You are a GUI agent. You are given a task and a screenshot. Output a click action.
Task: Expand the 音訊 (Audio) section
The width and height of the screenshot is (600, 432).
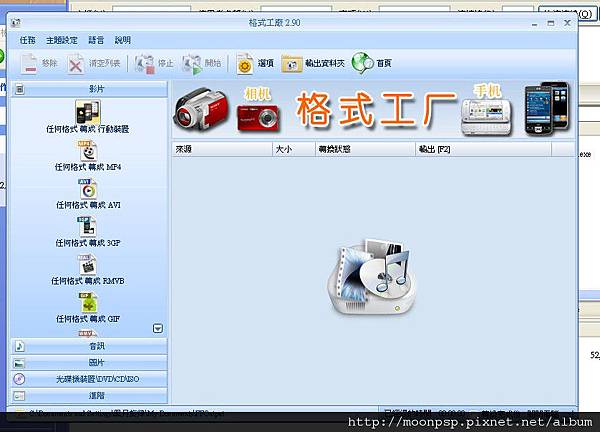[90, 346]
